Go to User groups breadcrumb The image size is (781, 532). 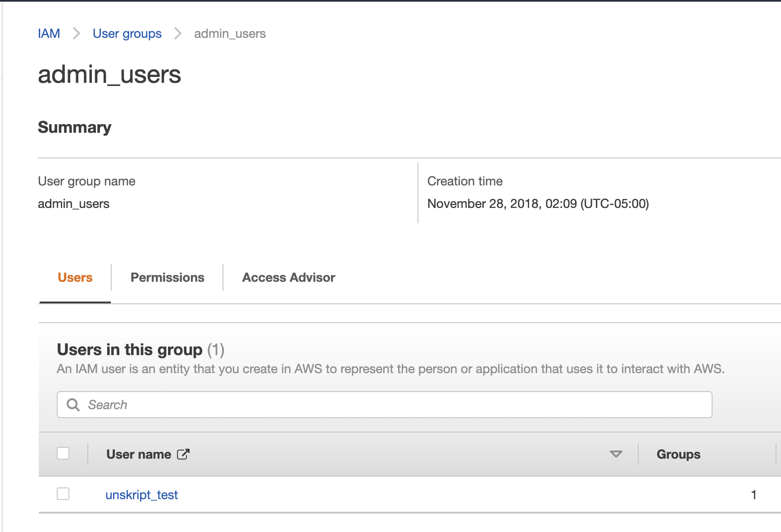click(127, 34)
